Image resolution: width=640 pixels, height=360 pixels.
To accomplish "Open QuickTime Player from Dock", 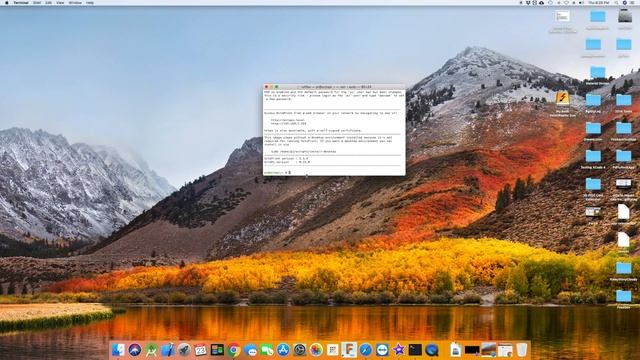I will (432, 350).
